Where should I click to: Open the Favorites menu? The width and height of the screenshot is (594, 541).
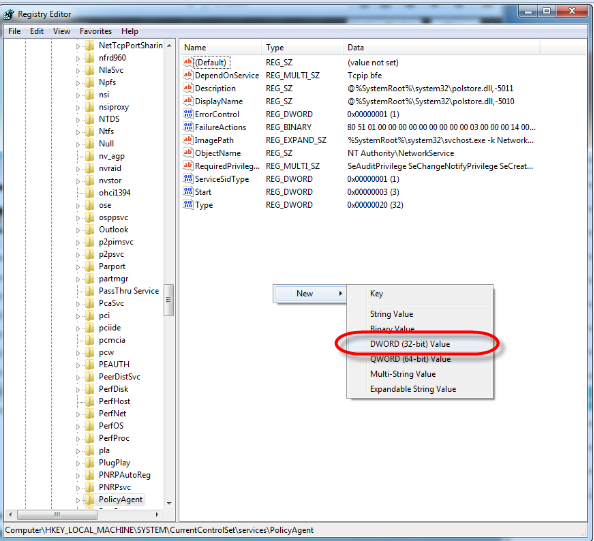click(x=95, y=31)
